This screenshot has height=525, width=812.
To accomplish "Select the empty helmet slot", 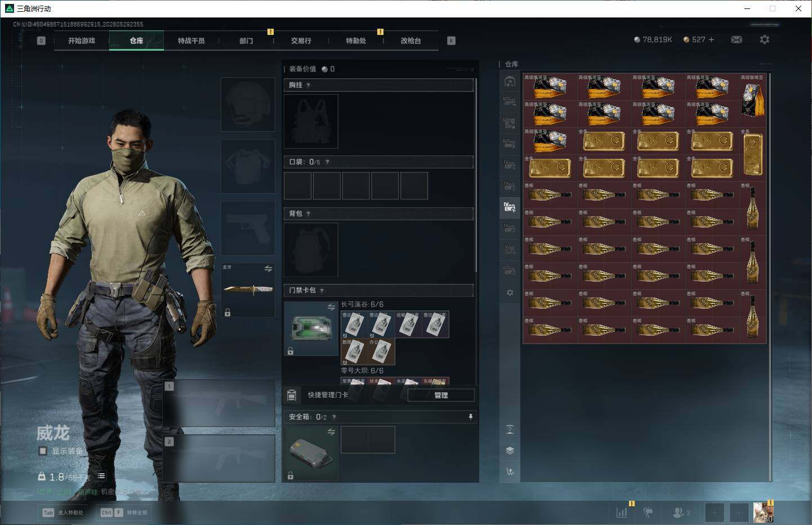I will pos(248,105).
